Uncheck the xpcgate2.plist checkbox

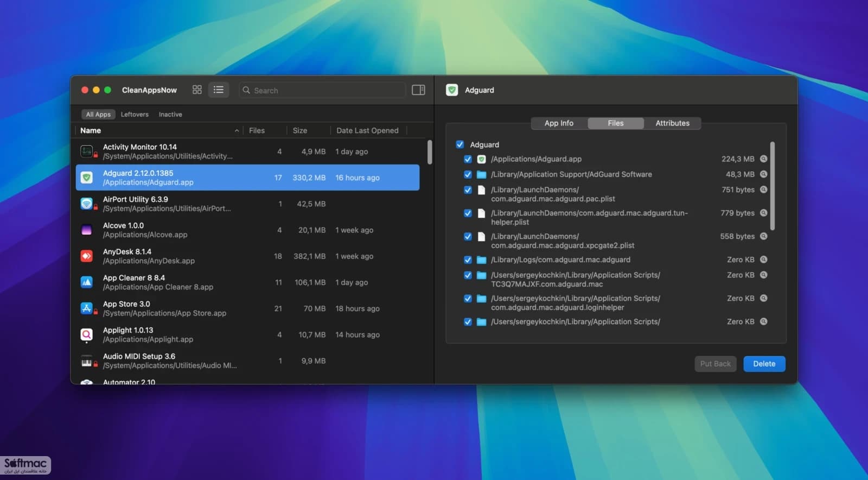pos(468,237)
